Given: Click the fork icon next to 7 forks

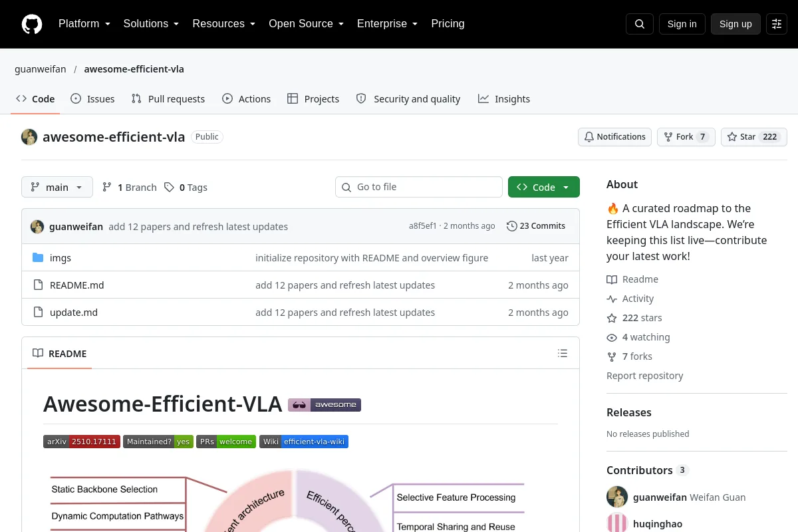Looking at the screenshot, I should point(612,356).
